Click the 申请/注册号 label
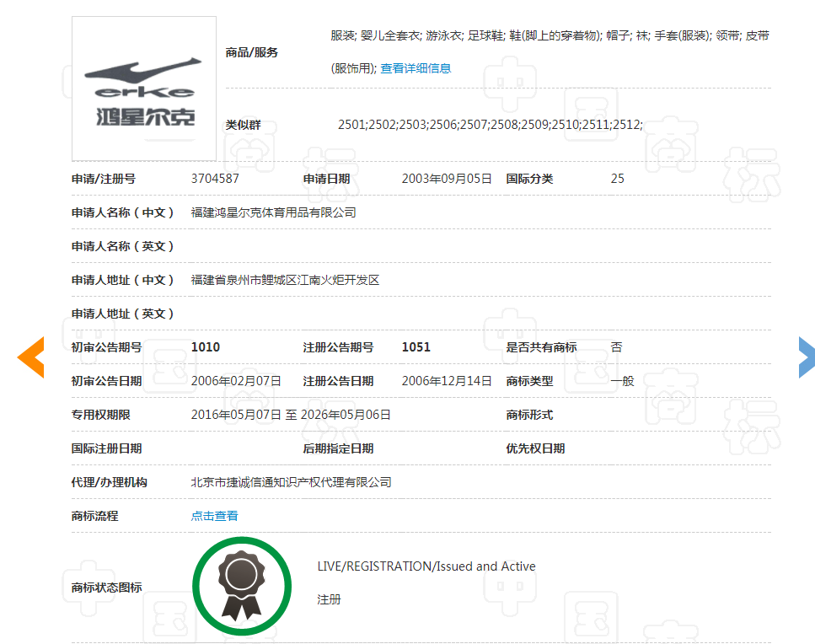This screenshot has height=644, width=815. tap(104, 179)
